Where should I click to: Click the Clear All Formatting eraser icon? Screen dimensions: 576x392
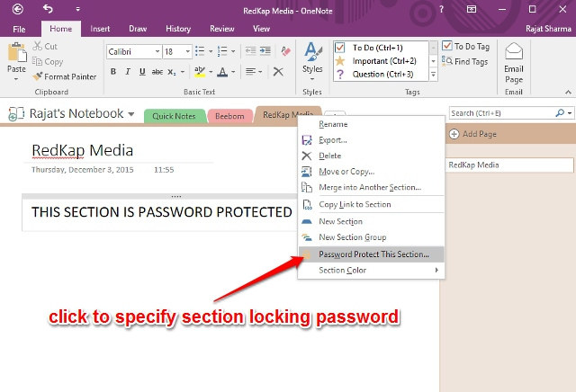(286, 51)
